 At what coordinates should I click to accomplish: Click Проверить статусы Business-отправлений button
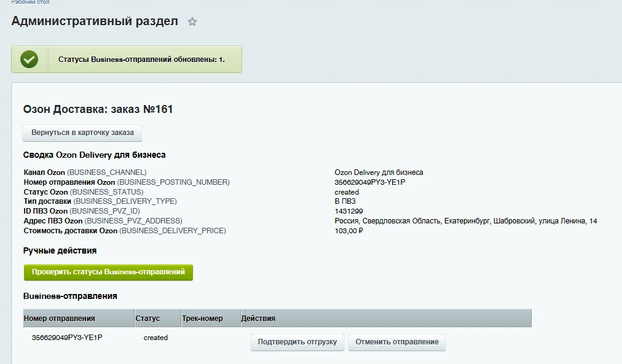pos(108,272)
